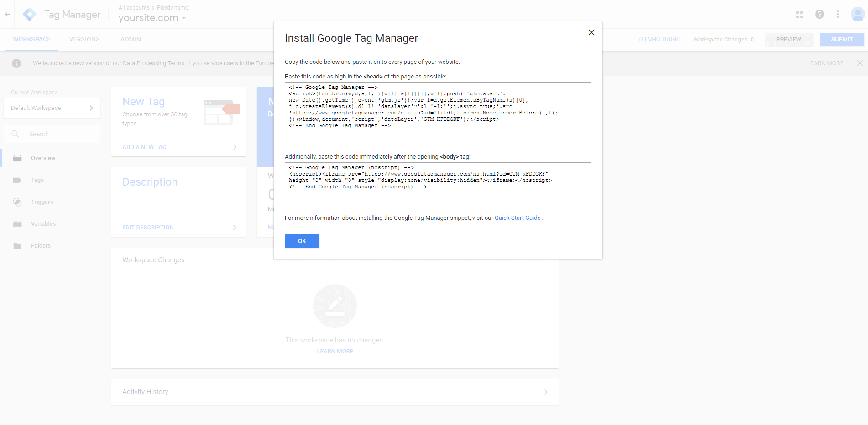
Task: Click the Pierdy name breadcrumb
Action: pyautogui.click(x=173, y=8)
